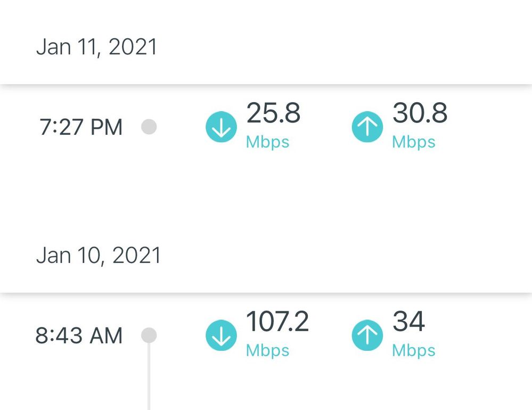Image resolution: width=532 pixels, height=410 pixels.
Task: Tap the download arrow icon beside 107.2
Action: click(x=221, y=335)
